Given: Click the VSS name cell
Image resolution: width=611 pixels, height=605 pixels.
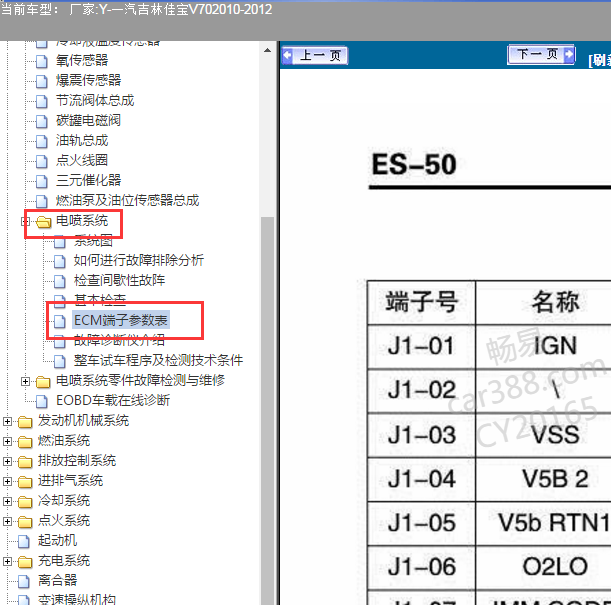Looking at the screenshot, I should pyautogui.click(x=554, y=435).
